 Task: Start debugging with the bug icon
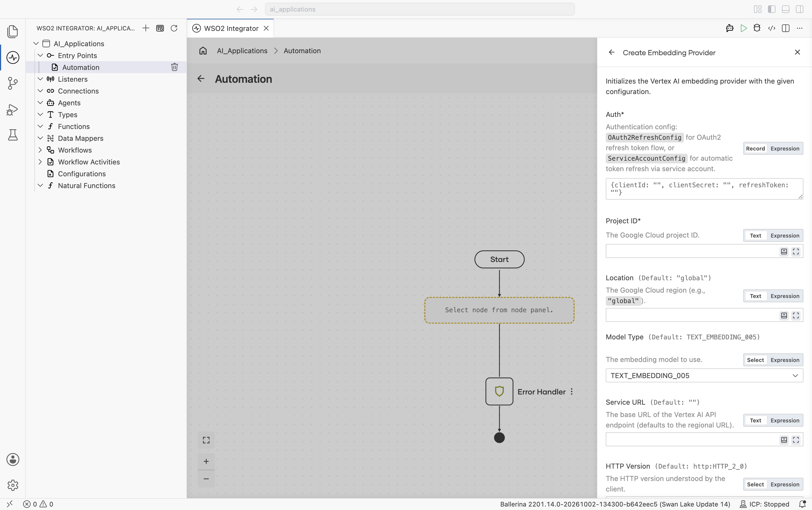coord(757,28)
